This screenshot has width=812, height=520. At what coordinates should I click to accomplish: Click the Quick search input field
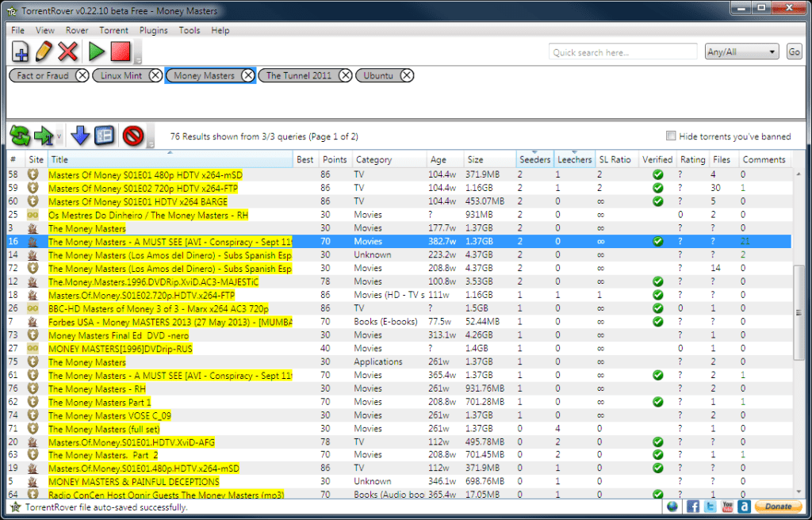pyautogui.click(x=622, y=52)
